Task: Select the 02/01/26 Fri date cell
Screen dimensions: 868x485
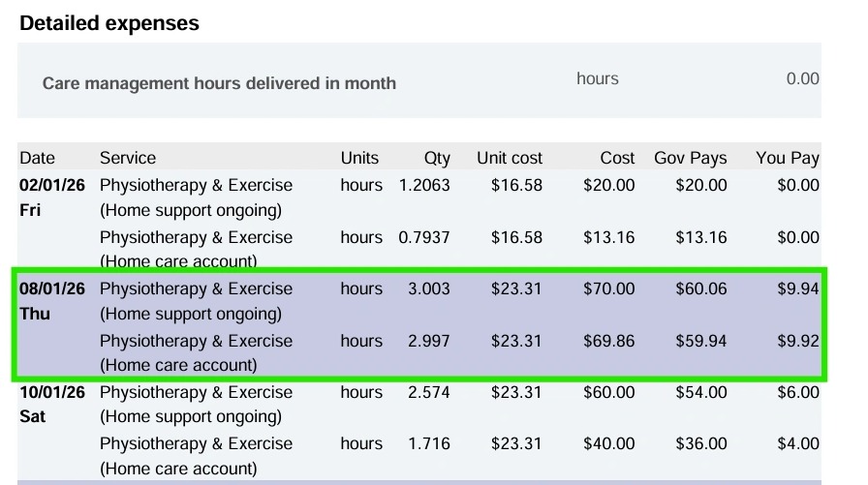Action: click(46, 197)
